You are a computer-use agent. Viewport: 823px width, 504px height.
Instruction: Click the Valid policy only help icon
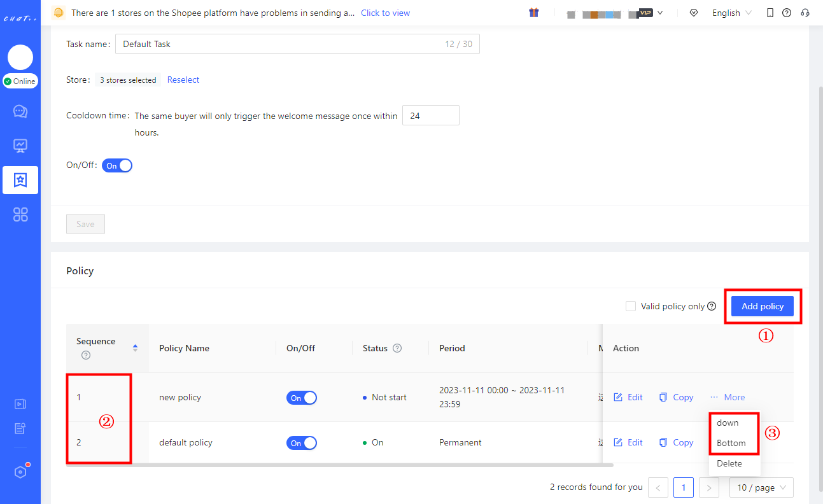[712, 306]
